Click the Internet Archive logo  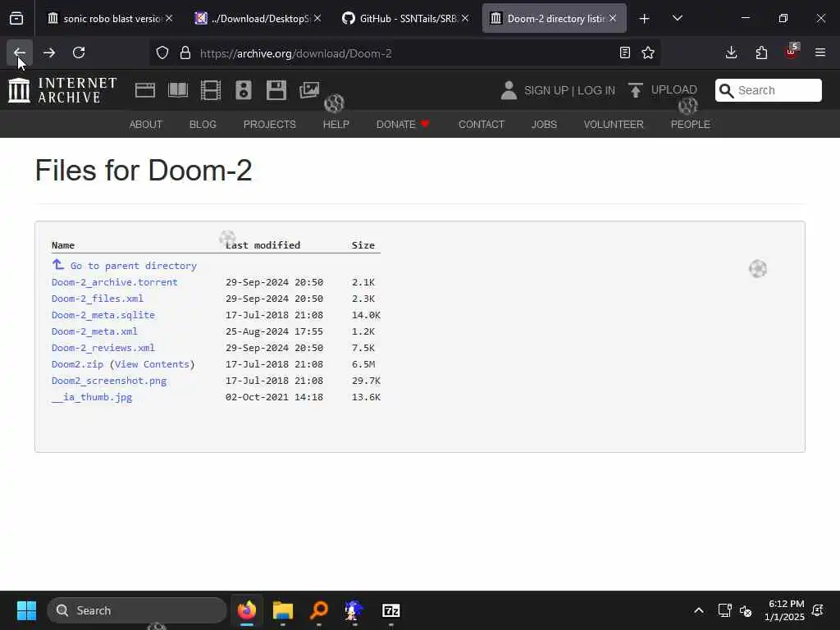[x=62, y=90]
